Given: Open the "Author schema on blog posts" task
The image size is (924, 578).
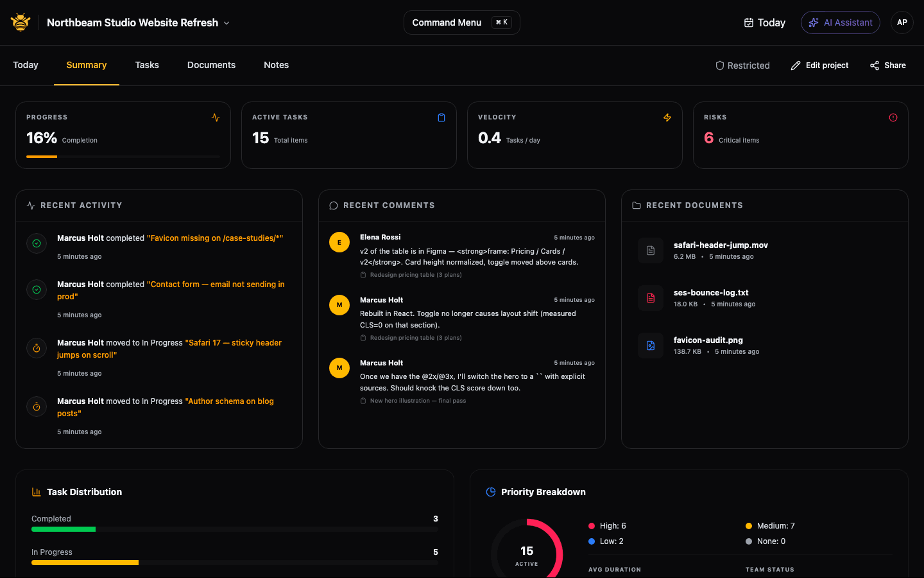Looking at the screenshot, I should (x=166, y=407).
